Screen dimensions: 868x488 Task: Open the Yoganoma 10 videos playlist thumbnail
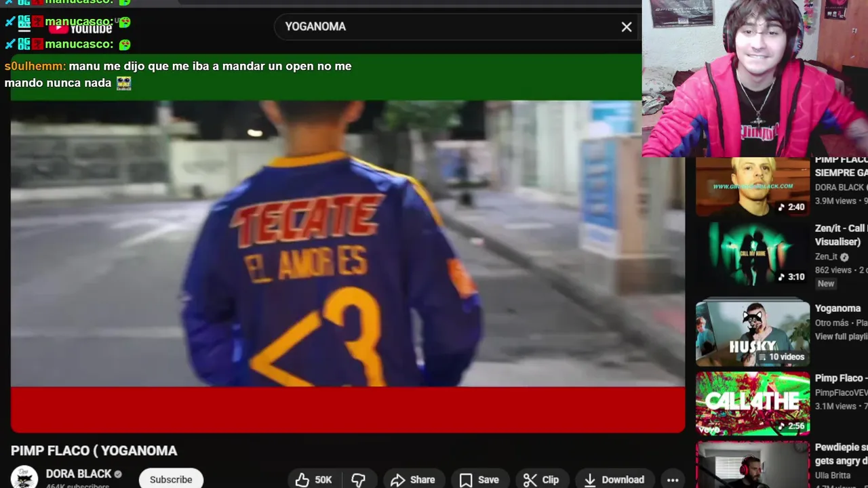click(x=753, y=334)
